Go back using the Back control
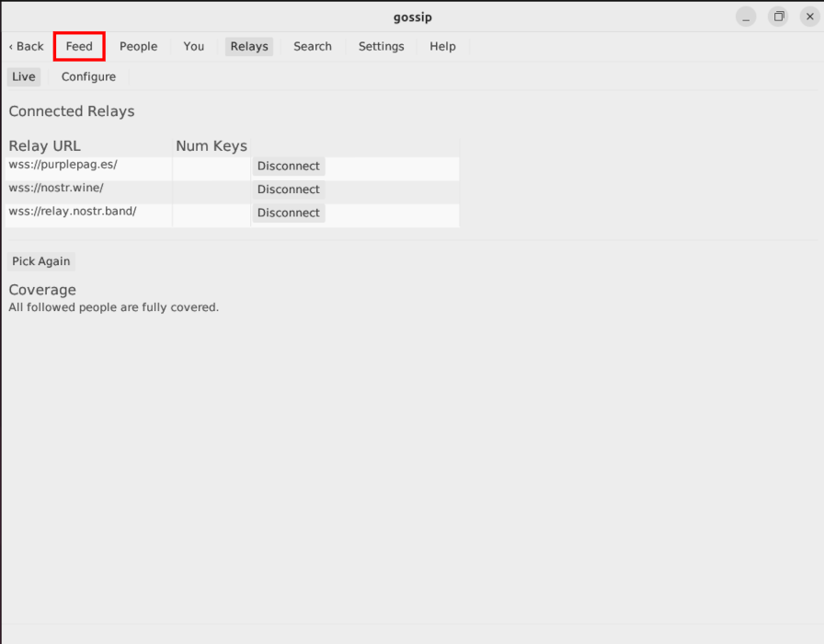824x644 pixels. [25, 46]
